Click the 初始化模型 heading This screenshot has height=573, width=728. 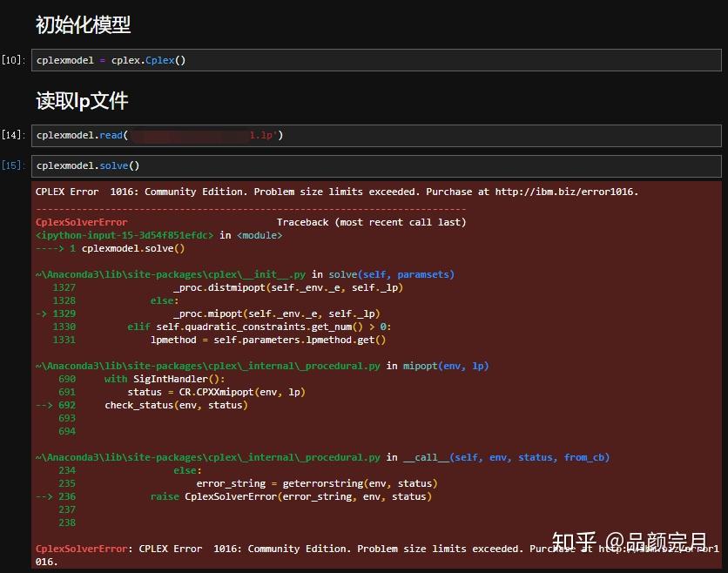click(83, 26)
